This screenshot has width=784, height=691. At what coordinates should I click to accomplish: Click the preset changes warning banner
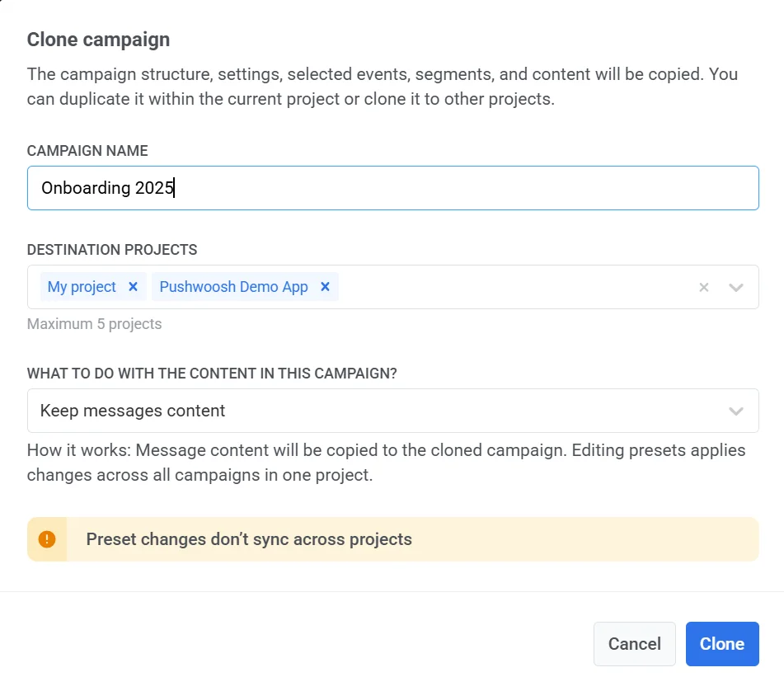tap(412, 539)
